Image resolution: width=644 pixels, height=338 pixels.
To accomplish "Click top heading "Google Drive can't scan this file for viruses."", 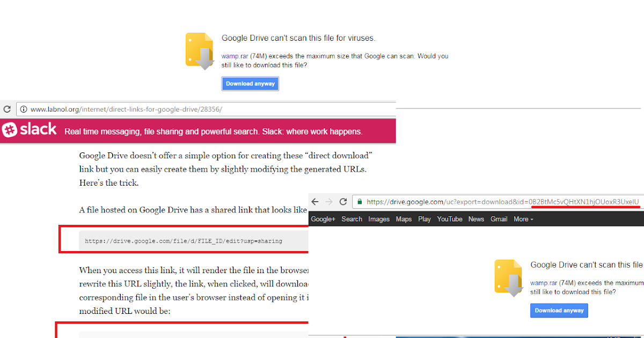I will tap(298, 38).
